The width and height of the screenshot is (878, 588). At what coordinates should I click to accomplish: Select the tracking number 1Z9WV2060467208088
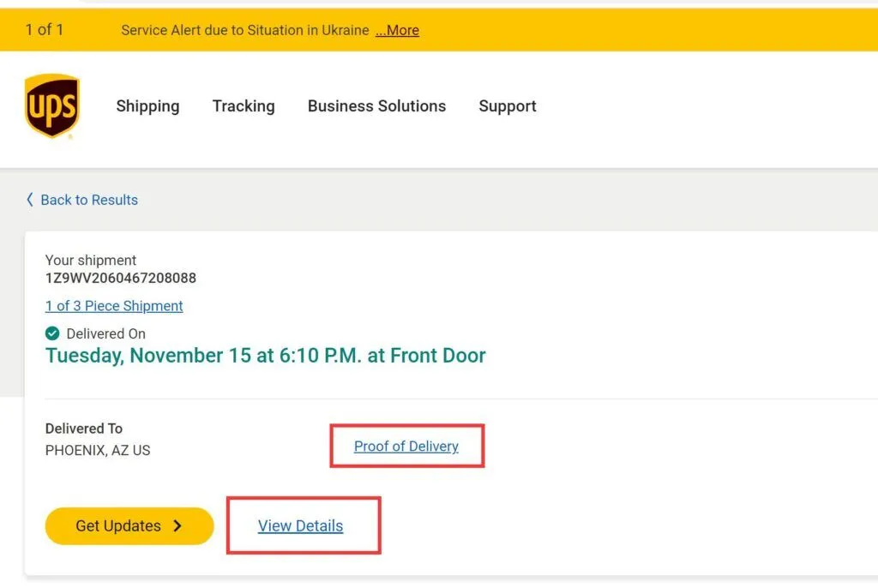[121, 278]
